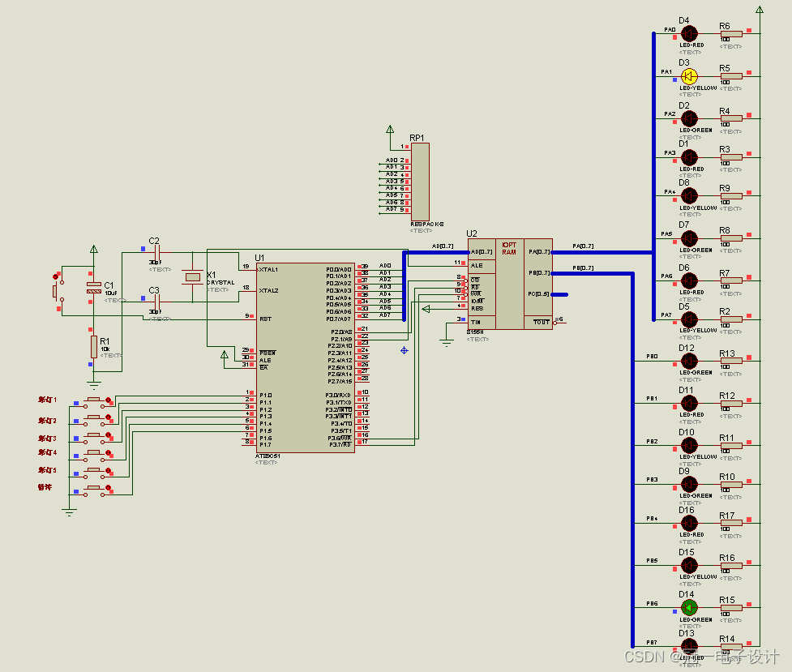Select the AD[0..7] bus label
792x672 pixels.
[443, 246]
